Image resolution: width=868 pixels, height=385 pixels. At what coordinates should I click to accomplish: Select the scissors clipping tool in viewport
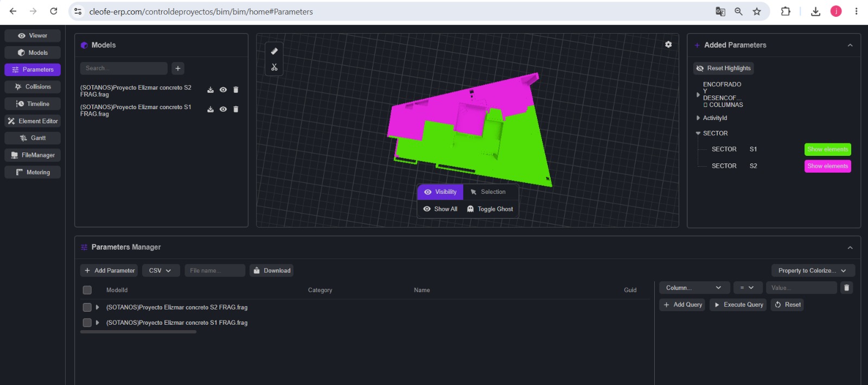tap(274, 67)
